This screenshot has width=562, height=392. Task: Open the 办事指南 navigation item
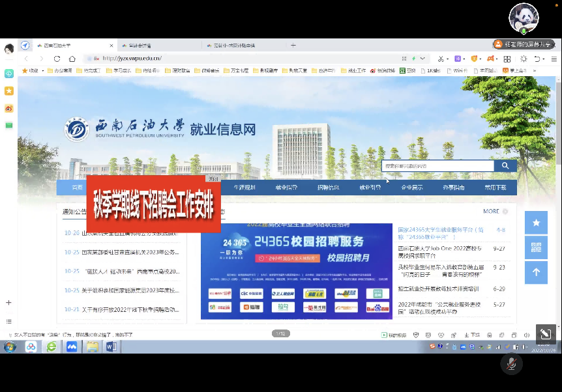tap(453, 188)
